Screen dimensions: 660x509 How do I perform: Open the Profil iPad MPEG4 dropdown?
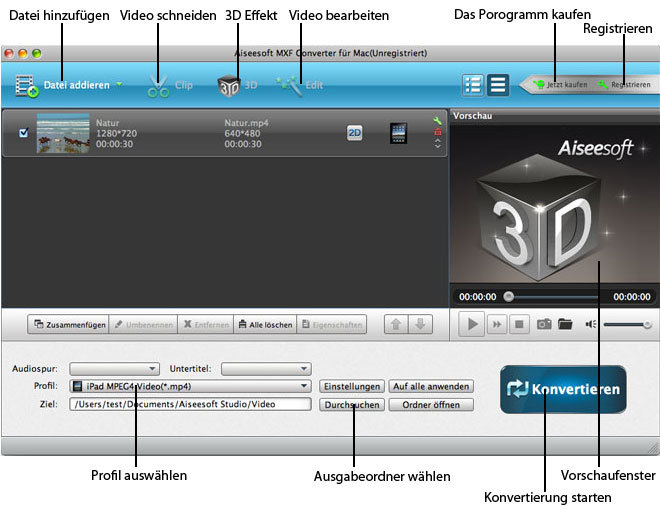coord(190,386)
